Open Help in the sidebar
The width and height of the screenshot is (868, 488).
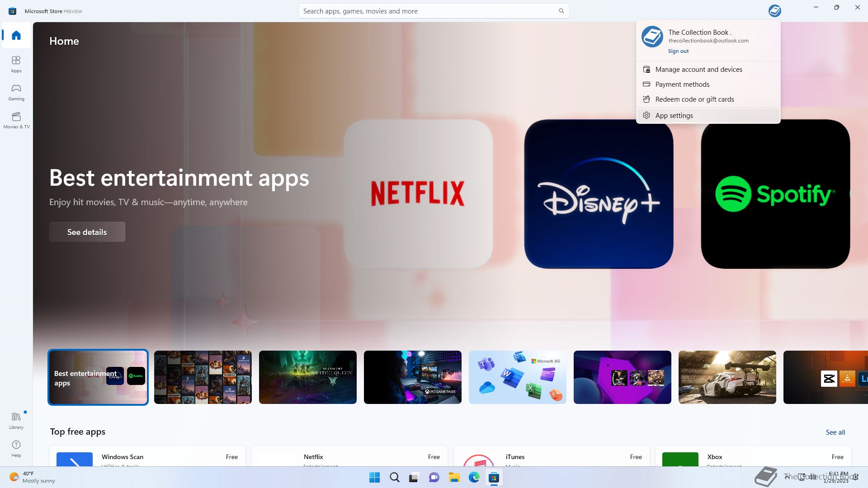pyautogui.click(x=16, y=449)
